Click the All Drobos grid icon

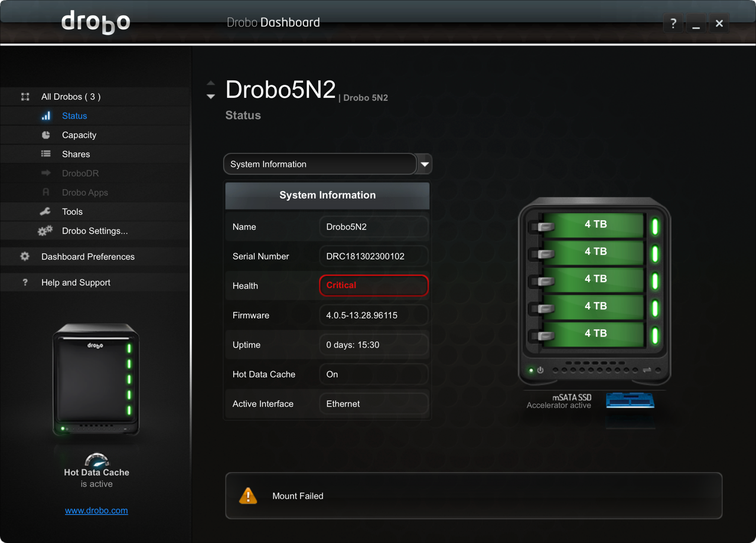click(25, 97)
